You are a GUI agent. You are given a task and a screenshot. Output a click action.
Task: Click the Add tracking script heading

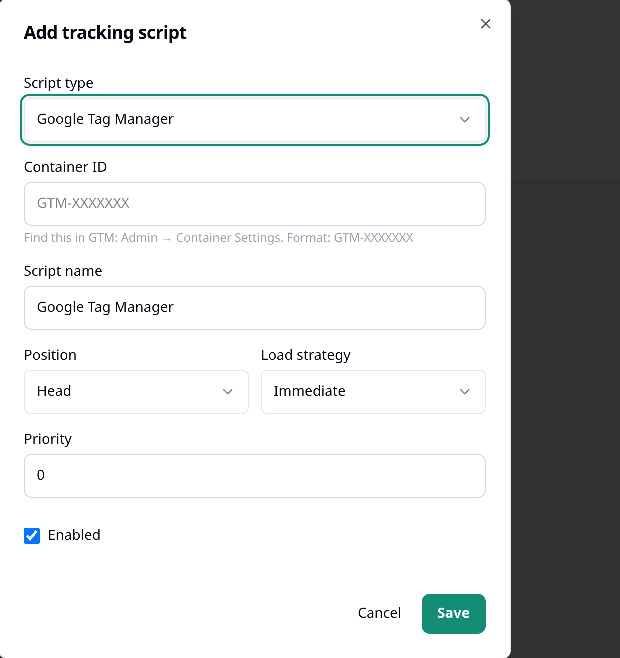click(x=105, y=33)
